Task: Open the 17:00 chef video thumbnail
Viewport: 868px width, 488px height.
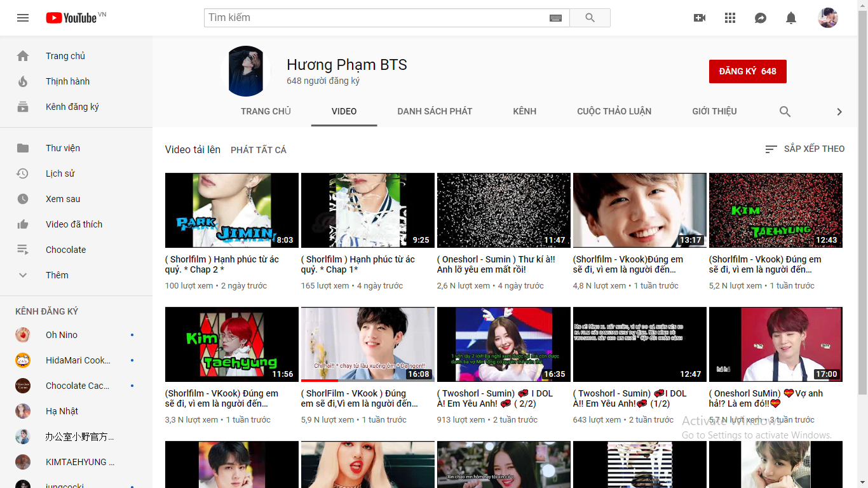Action: click(776, 344)
